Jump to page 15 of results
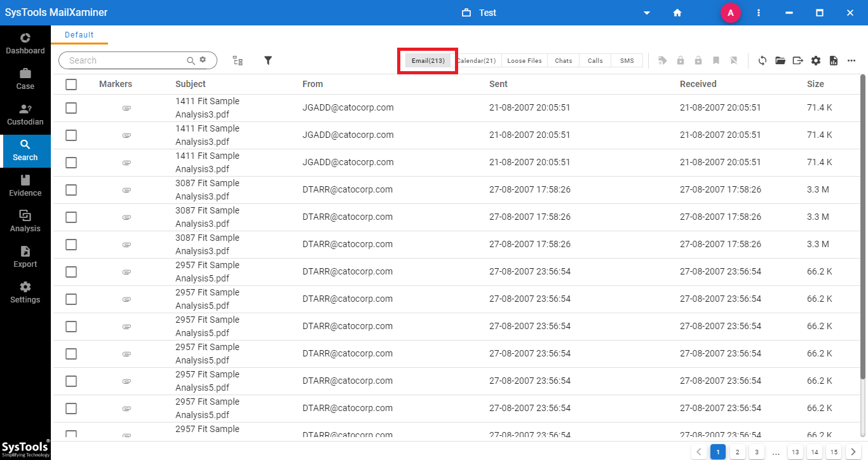The width and height of the screenshot is (868, 460). point(834,452)
